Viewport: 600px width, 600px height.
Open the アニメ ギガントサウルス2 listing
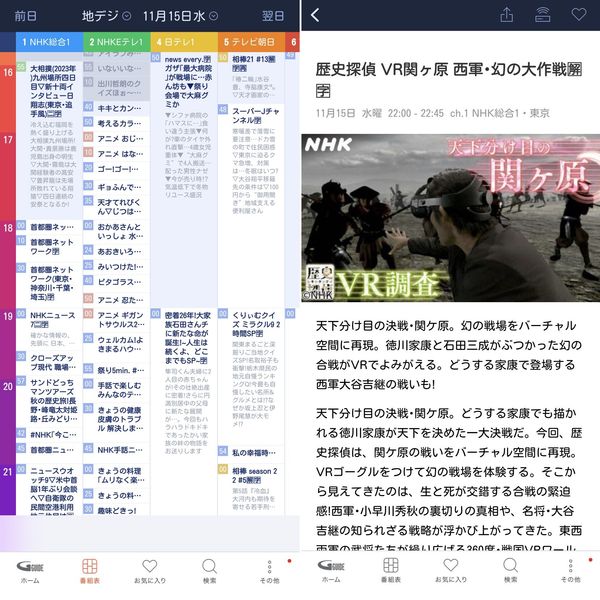[117, 320]
